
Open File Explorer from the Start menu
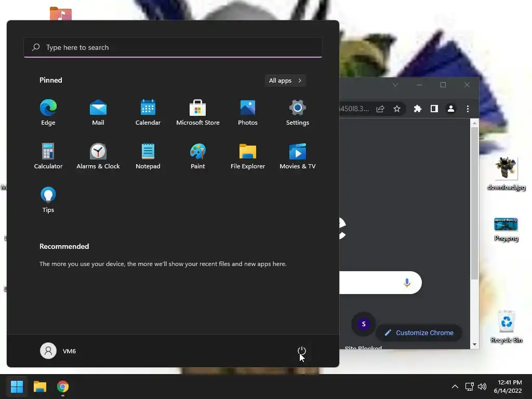click(x=248, y=156)
